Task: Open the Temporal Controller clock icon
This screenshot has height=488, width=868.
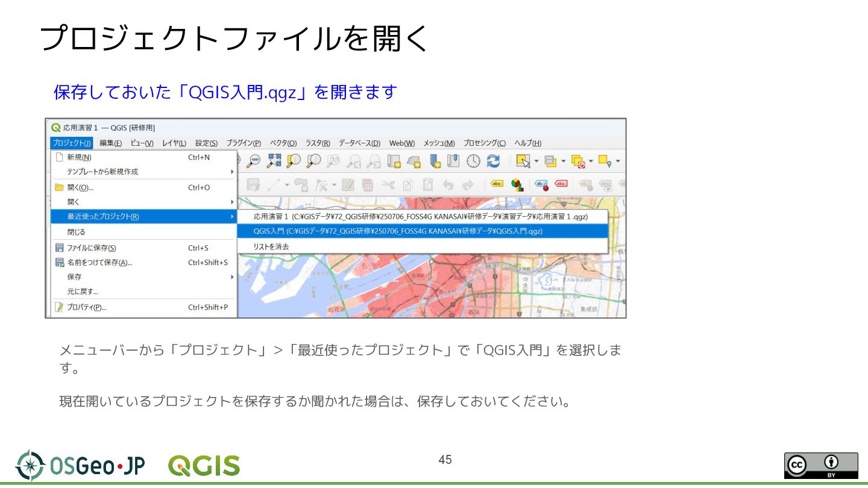Action: tap(474, 161)
